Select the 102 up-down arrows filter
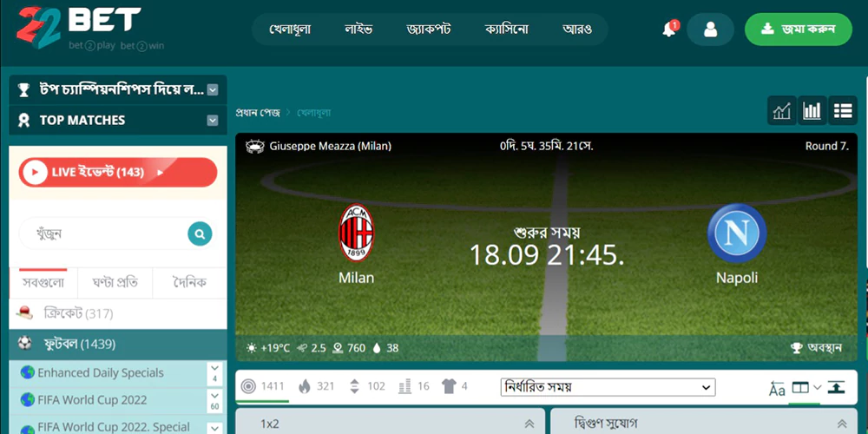This screenshot has width=868, height=434. pyautogui.click(x=367, y=386)
